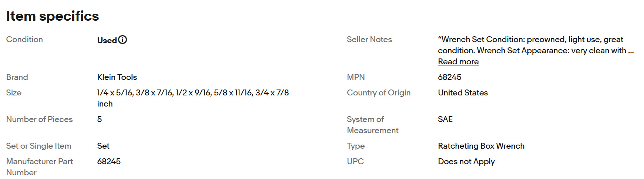
Task: Click the Condition label
Action: 24,40
